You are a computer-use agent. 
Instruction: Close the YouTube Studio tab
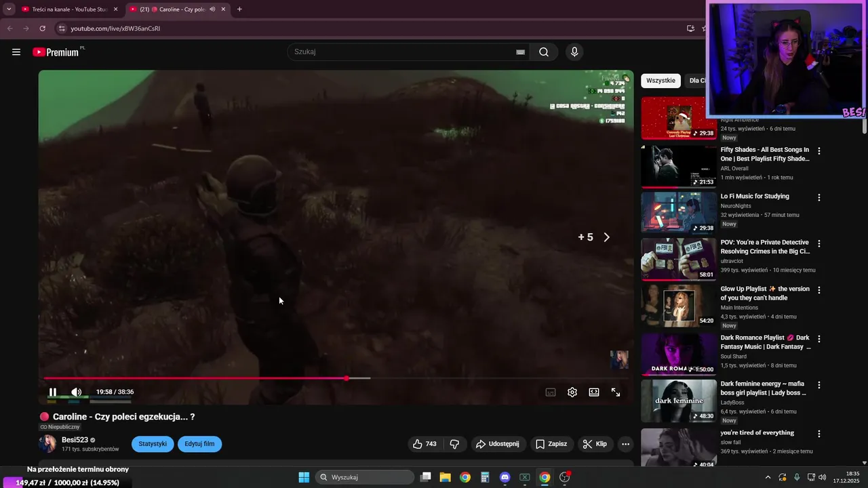(115, 9)
